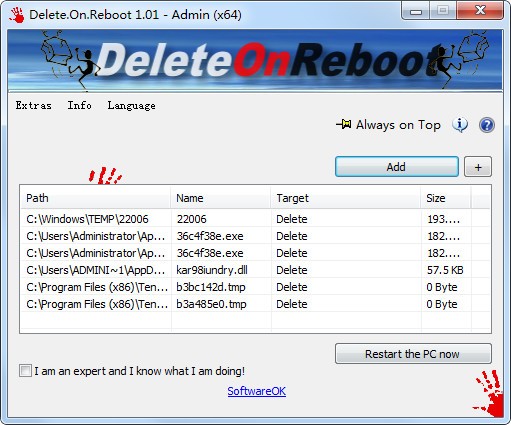Open the SoftwareOK link
Image resolution: width=511 pixels, height=425 pixels.
pos(256,391)
